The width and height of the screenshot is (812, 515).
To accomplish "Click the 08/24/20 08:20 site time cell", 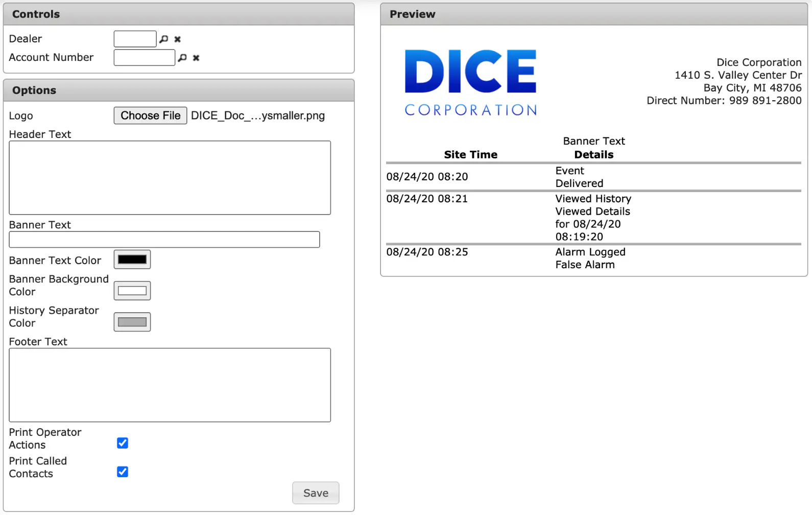I will [427, 177].
